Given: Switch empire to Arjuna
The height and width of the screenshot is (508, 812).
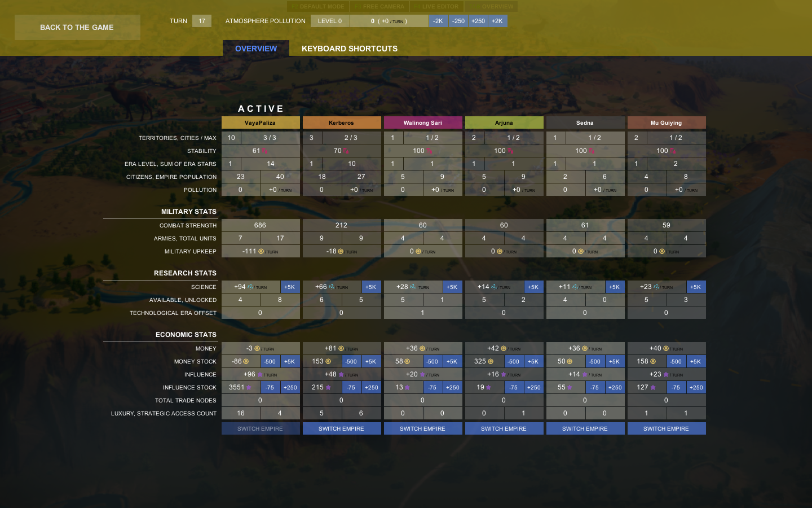Looking at the screenshot, I should tap(504, 428).
